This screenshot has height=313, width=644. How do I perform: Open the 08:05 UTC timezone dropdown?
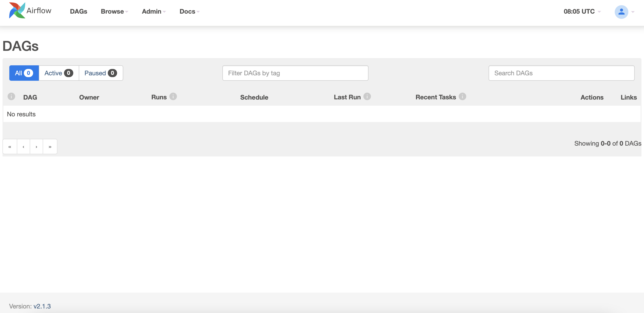click(x=582, y=12)
